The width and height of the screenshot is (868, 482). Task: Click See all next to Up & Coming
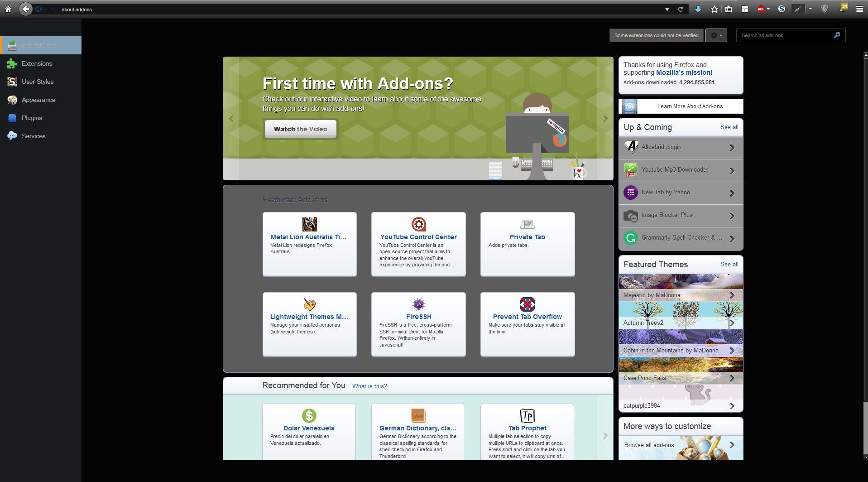pyautogui.click(x=729, y=127)
